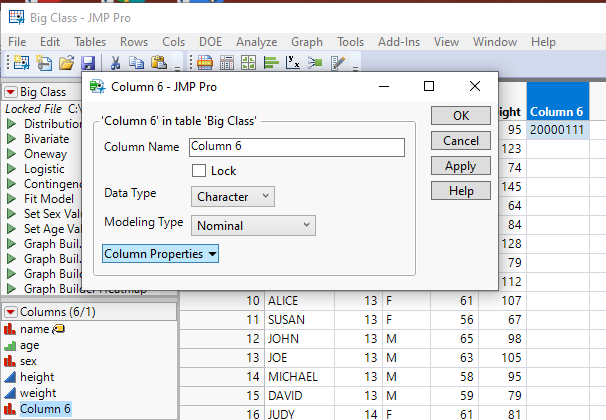Run the Fit Model script green triangle
Viewport: 606px width, 420px height.
click(x=12, y=199)
